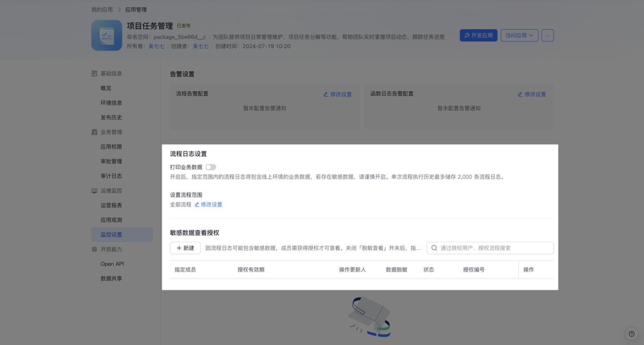The height and width of the screenshot is (345, 644).
Task: Go to 我的应用 breadcrumb
Action: pyautogui.click(x=102, y=10)
